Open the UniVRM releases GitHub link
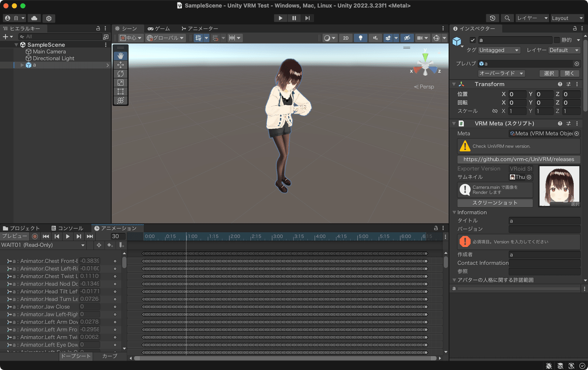The image size is (588, 370). click(519, 159)
